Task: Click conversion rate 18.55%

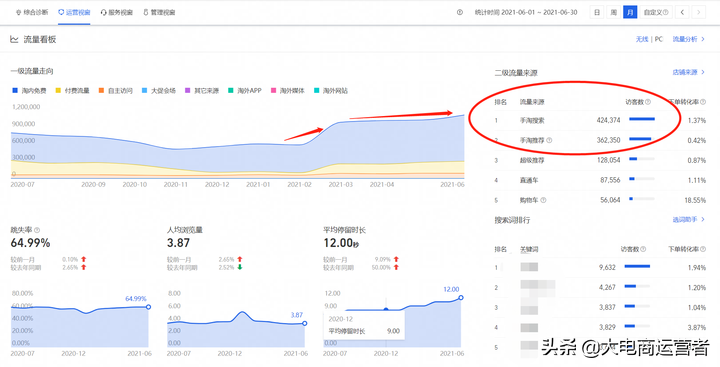Action: pyautogui.click(x=694, y=200)
